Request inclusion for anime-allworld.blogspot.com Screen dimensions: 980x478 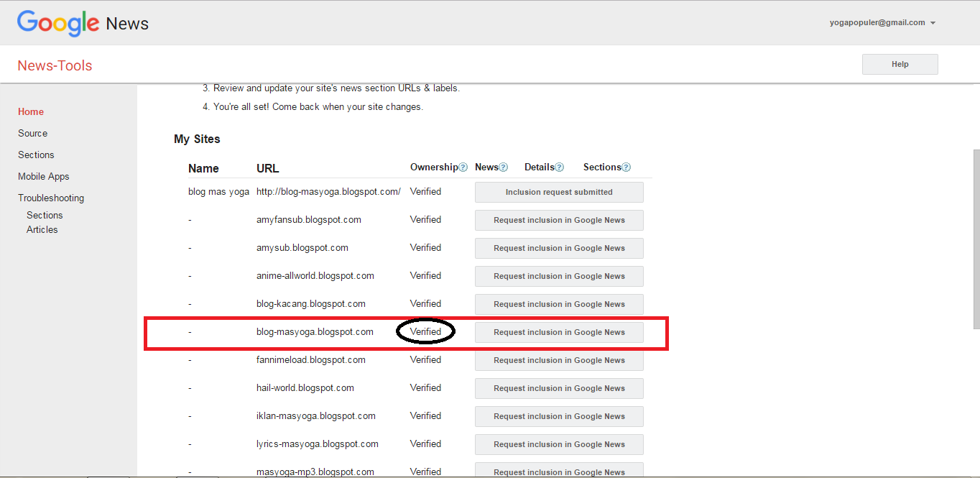point(559,276)
